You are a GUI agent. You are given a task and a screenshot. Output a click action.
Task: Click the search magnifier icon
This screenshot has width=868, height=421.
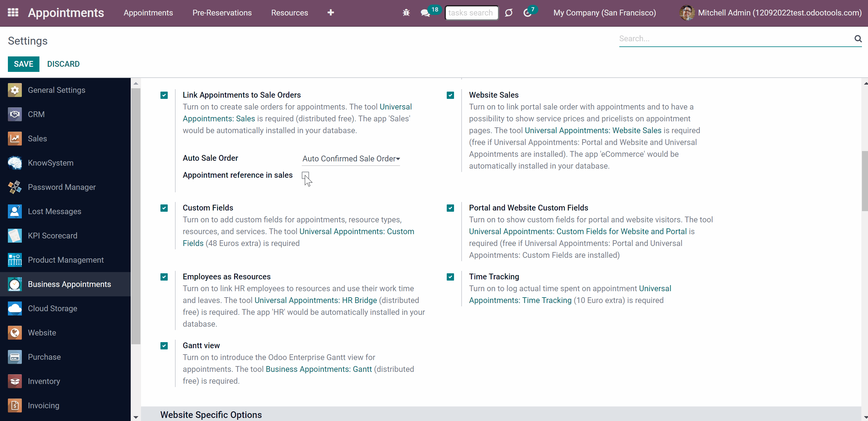[x=858, y=39]
